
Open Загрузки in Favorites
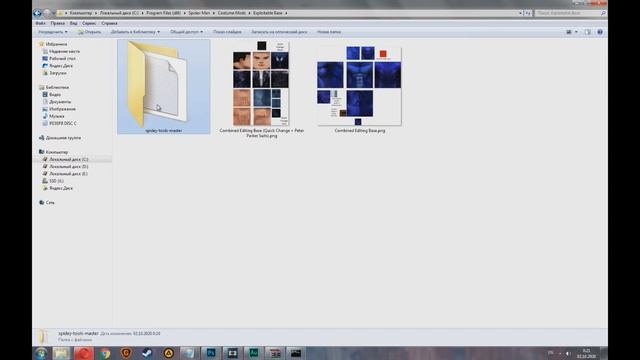pyautogui.click(x=58, y=73)
